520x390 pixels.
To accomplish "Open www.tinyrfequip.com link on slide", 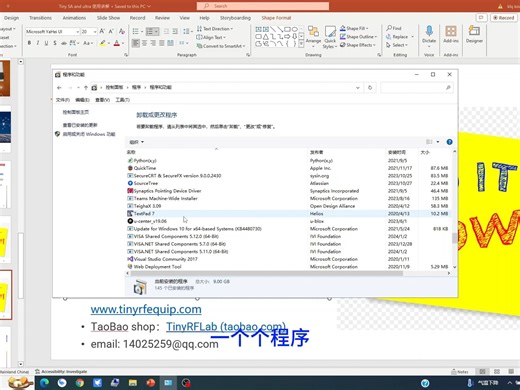I will (x=146, y=309).
